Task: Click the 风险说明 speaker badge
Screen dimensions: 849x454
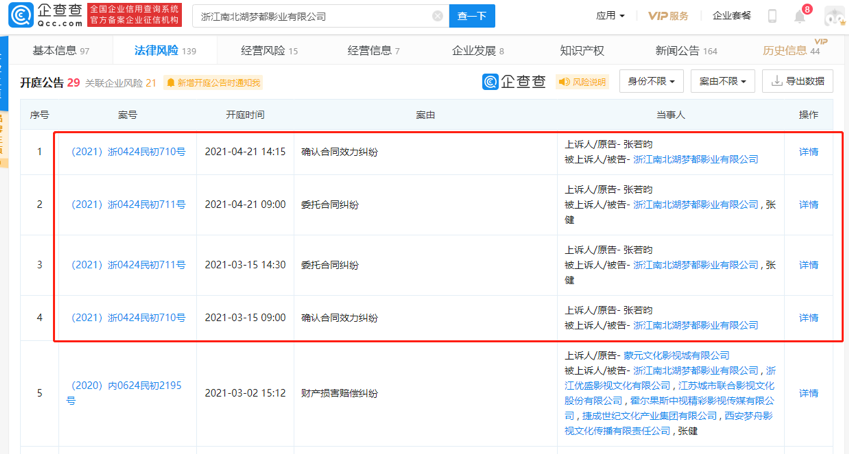Action: [x=582, y=82]
